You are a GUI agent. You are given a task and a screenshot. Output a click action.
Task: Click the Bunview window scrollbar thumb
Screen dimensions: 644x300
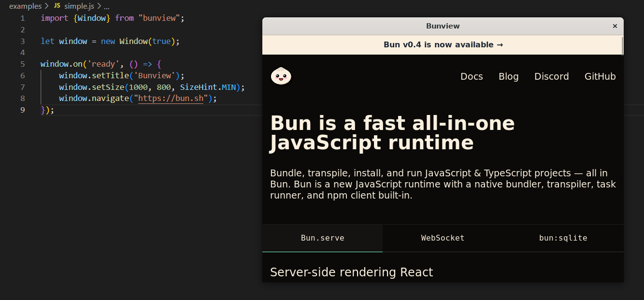(x=622, y=45)
